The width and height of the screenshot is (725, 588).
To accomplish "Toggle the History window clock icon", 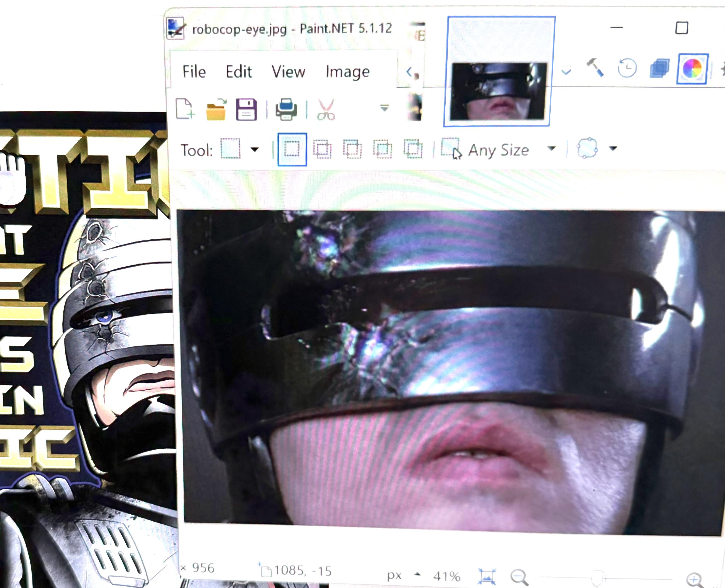I will 627,68.
